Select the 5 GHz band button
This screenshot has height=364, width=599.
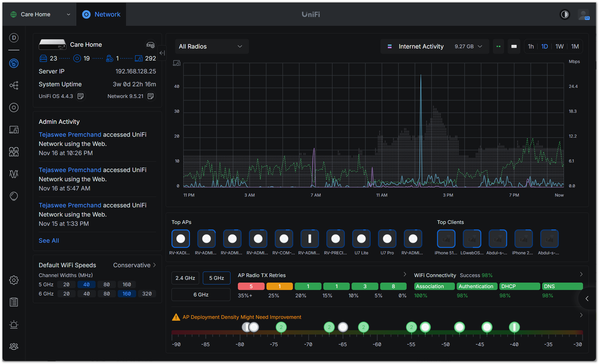pos(217,278)
